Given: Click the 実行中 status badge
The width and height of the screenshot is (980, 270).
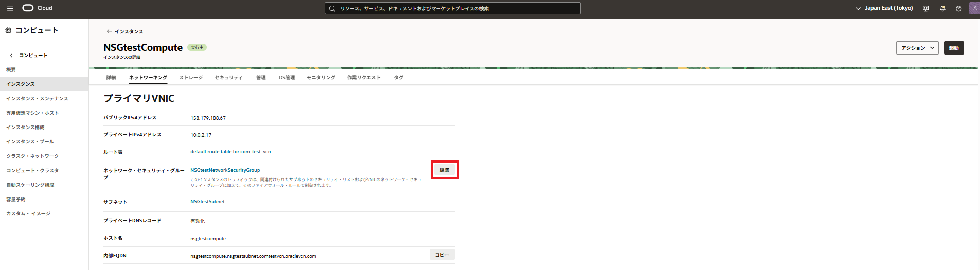Looking at the screenshot, I should click(x=197, y=47).
